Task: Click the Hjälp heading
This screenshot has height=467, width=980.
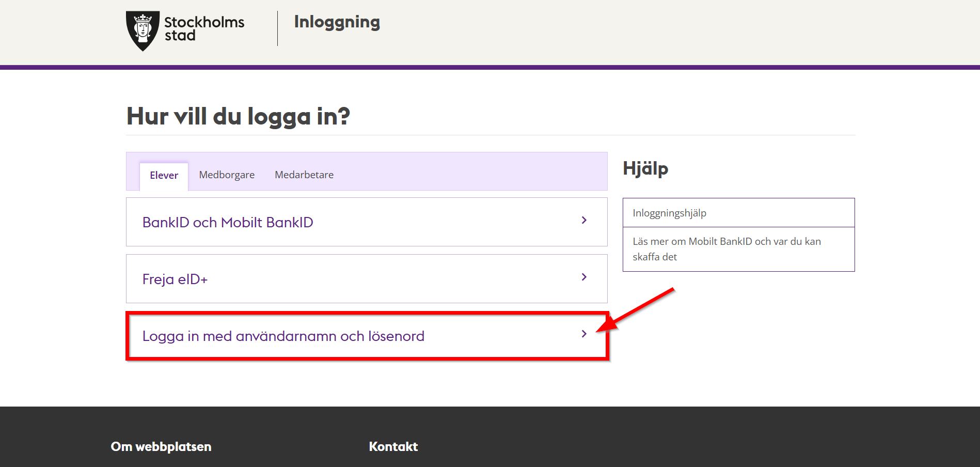Action: tap(645, 168)
